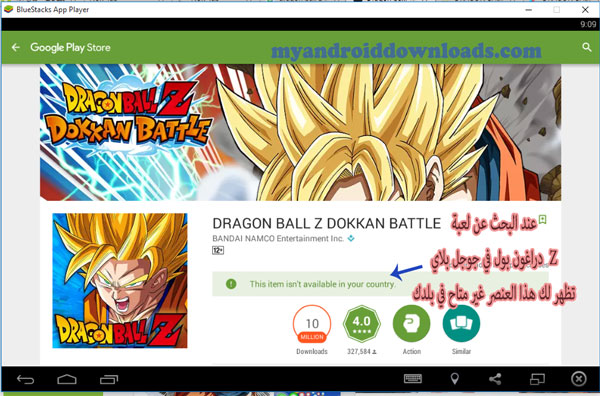Close BlueStacks via circled X icon
Screen dimensions: 600x396
579,379
